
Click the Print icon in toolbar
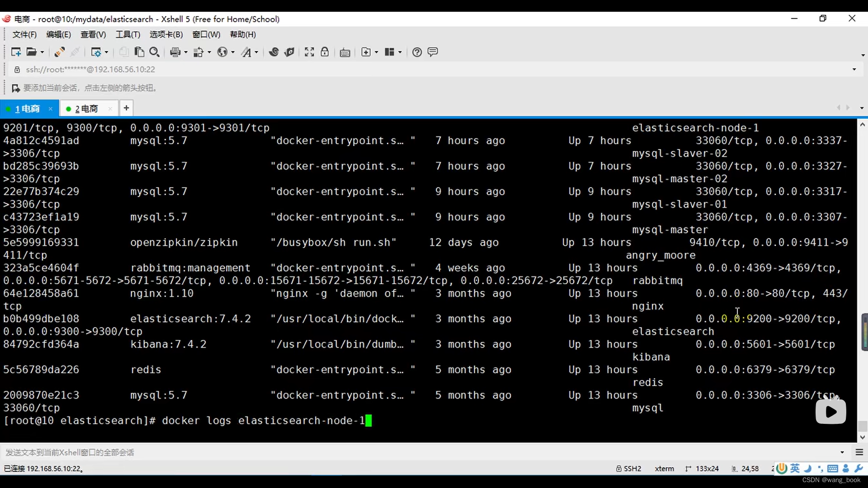175,52
